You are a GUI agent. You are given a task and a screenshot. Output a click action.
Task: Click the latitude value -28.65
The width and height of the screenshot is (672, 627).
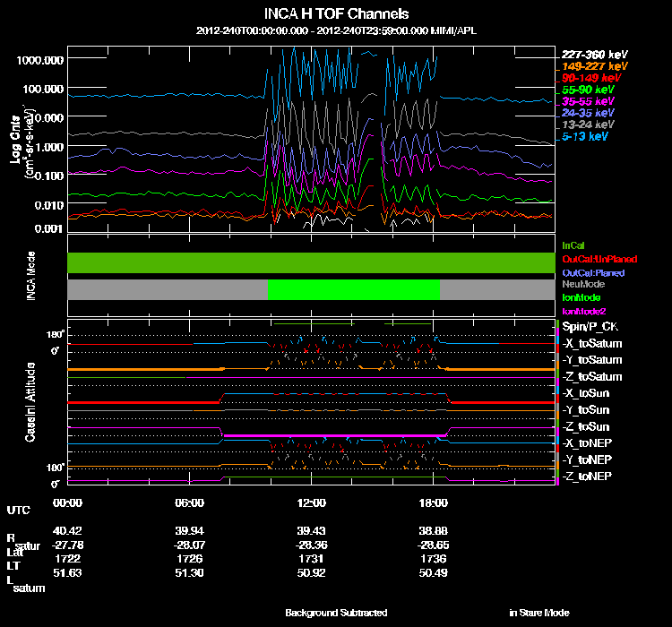(434, 545)
